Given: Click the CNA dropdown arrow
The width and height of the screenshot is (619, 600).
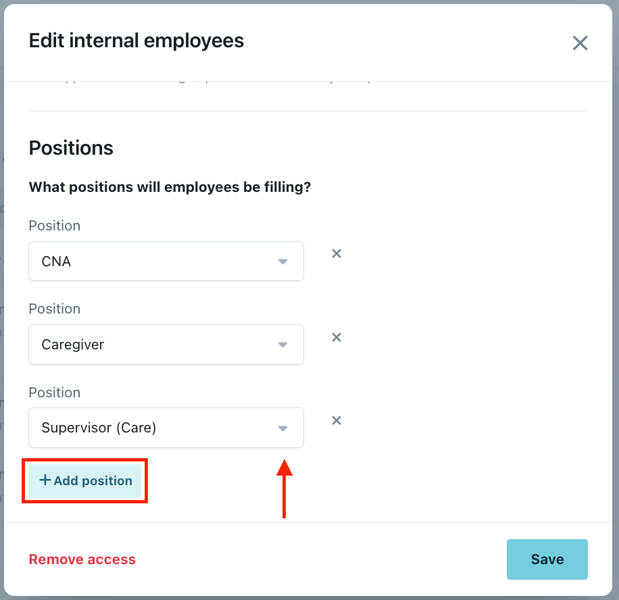Looking at the screenshot, I should tap(283, 262).
